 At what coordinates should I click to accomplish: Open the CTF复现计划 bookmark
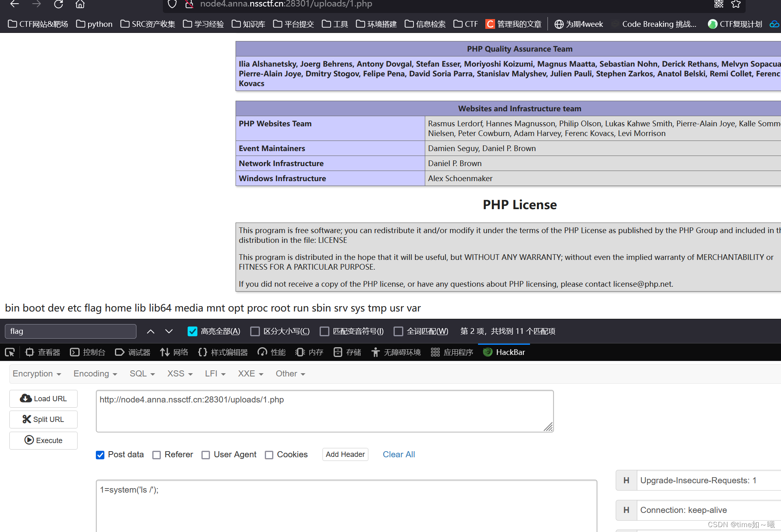[735, 24]
